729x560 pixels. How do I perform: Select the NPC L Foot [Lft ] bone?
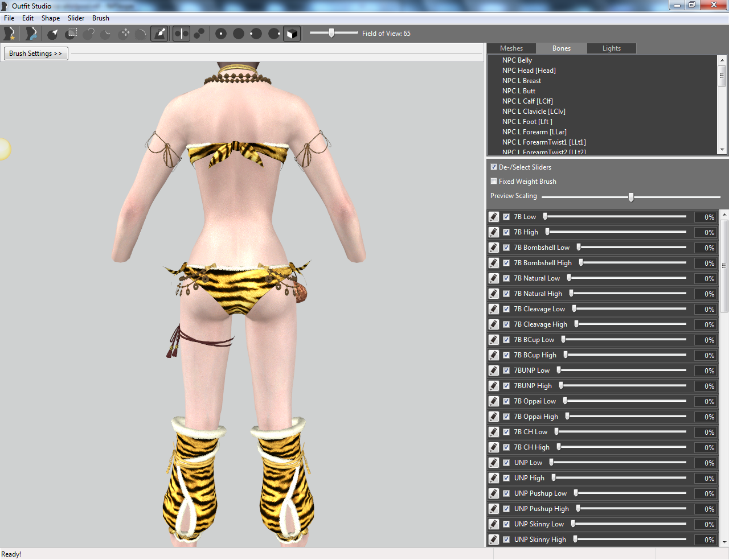(x=527, y=122)
